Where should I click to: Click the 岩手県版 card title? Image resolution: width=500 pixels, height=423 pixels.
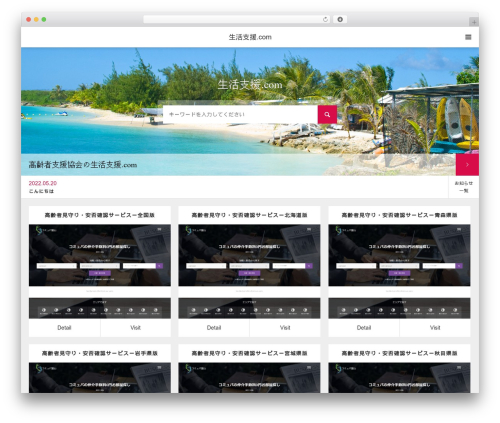[x=100, y=353]
